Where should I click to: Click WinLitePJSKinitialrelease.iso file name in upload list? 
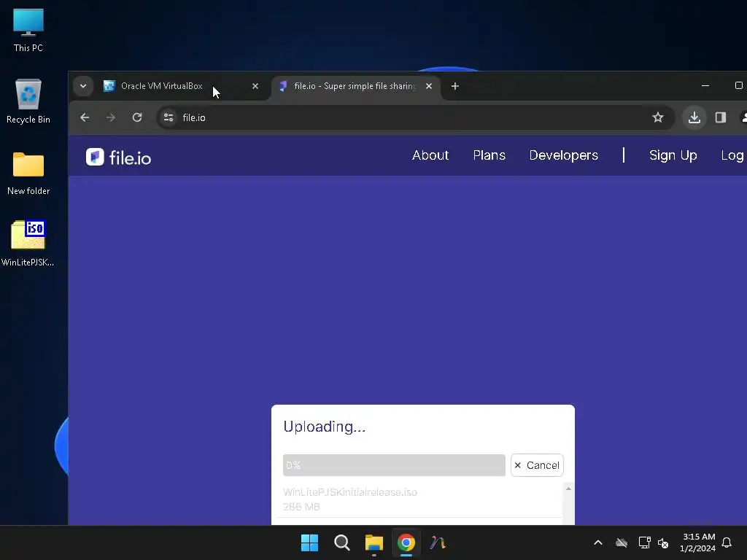(350, 492)
